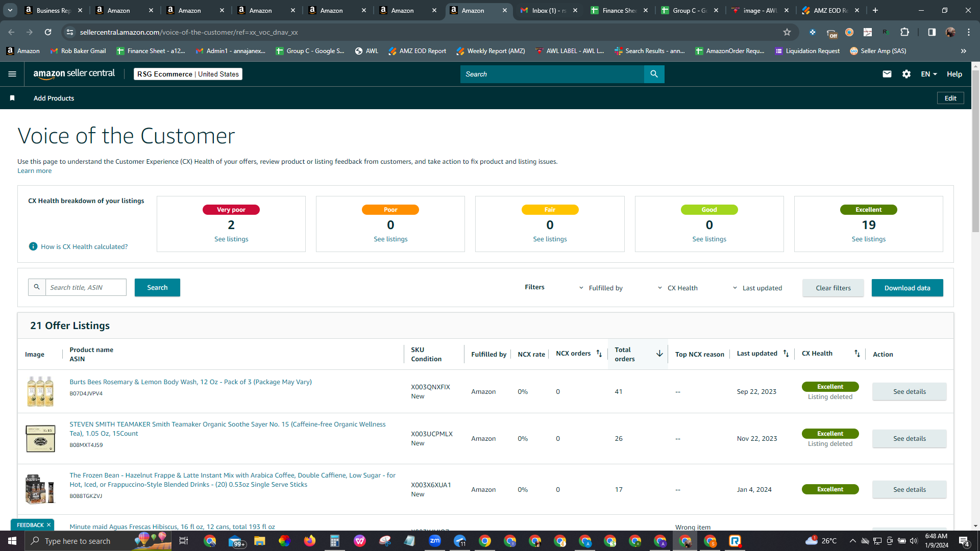Click the Add Products link

coord(54,98)
